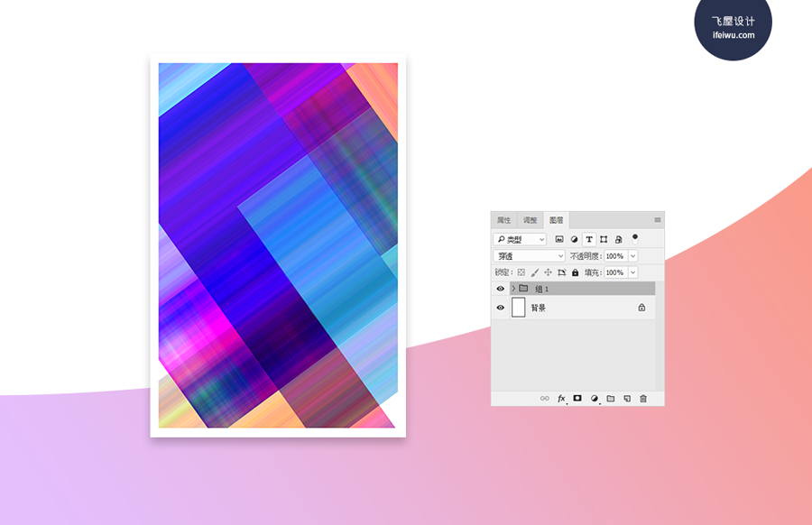The width and height of the screenshot is (812, 525).
Task: Select the 图层 tab
Action: 556,220
